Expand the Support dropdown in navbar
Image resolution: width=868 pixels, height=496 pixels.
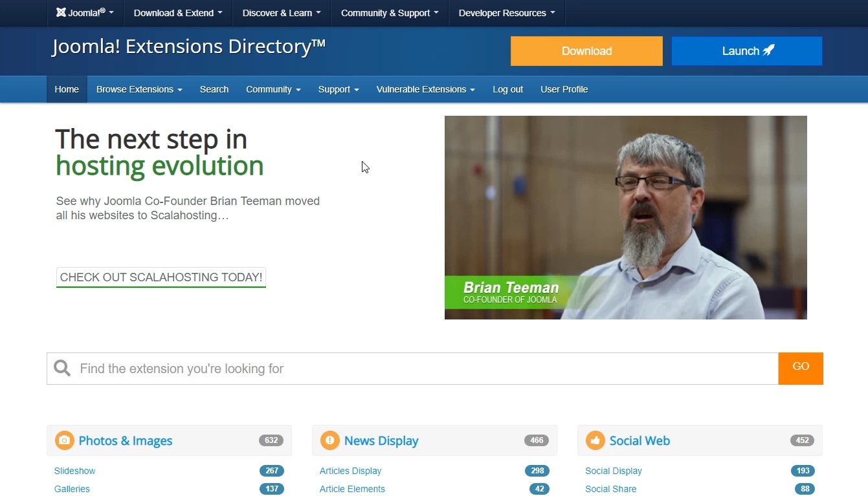coord(339,89)
